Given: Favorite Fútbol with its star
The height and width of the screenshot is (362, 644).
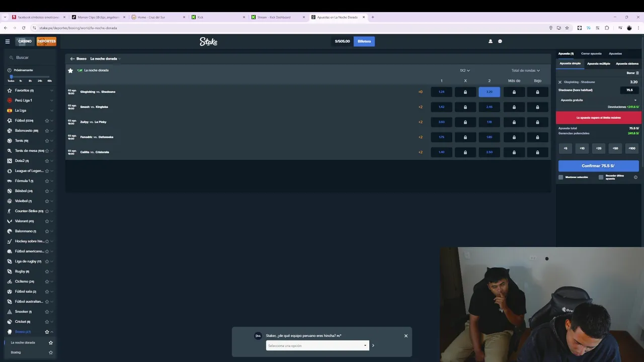Looking at the screenshot, I should [x=47, y=121].
